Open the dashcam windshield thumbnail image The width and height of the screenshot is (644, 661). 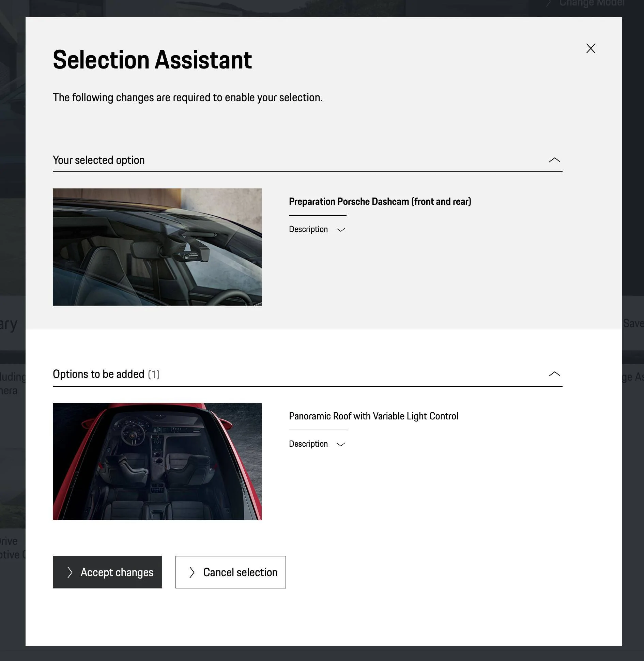point(157,247)
